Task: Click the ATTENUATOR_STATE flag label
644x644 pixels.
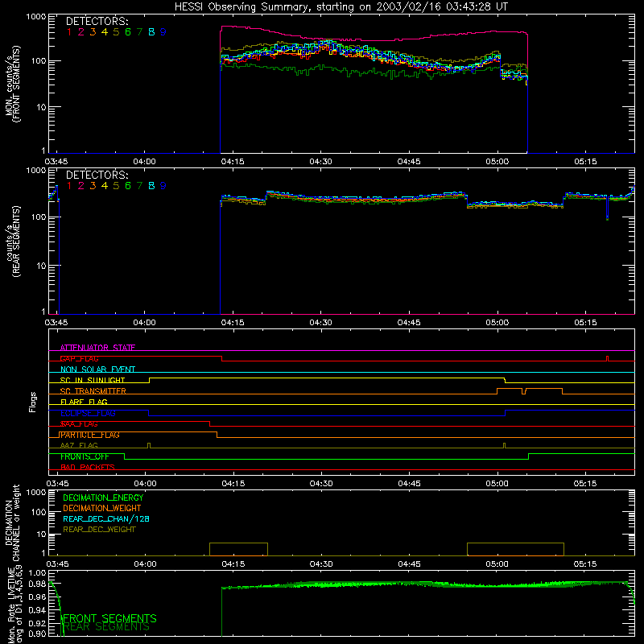Action: coord(97,348)
